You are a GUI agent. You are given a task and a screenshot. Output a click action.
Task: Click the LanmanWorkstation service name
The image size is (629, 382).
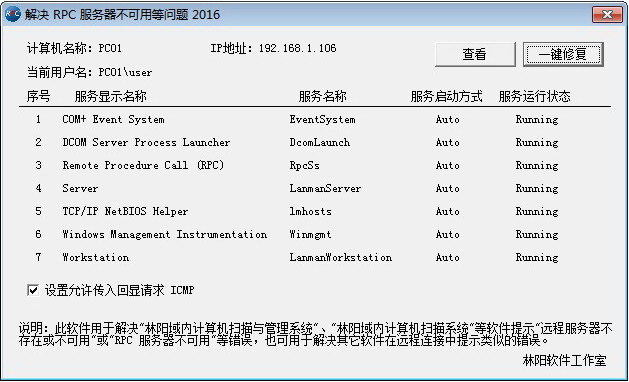point(341,257)
